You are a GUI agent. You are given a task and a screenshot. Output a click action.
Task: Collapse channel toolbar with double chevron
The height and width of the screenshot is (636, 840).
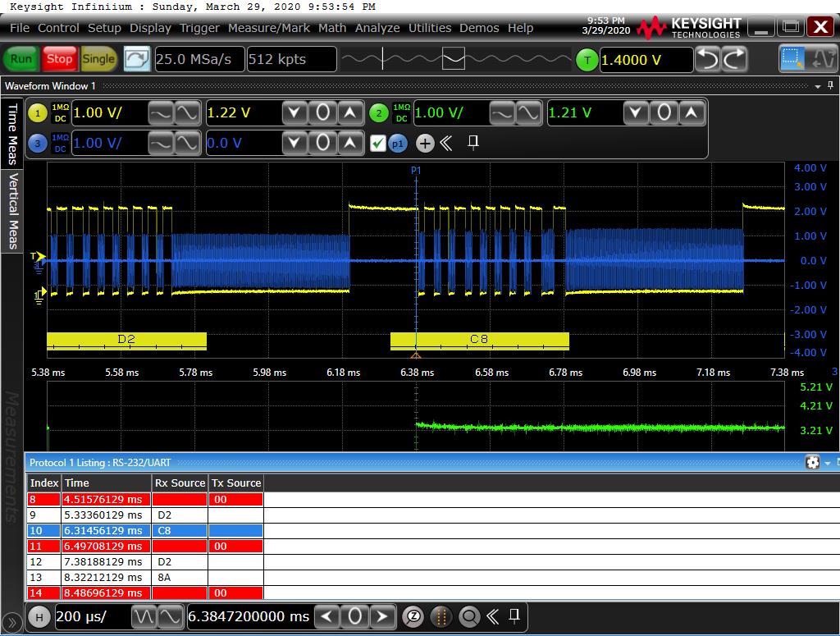[446, 144]
